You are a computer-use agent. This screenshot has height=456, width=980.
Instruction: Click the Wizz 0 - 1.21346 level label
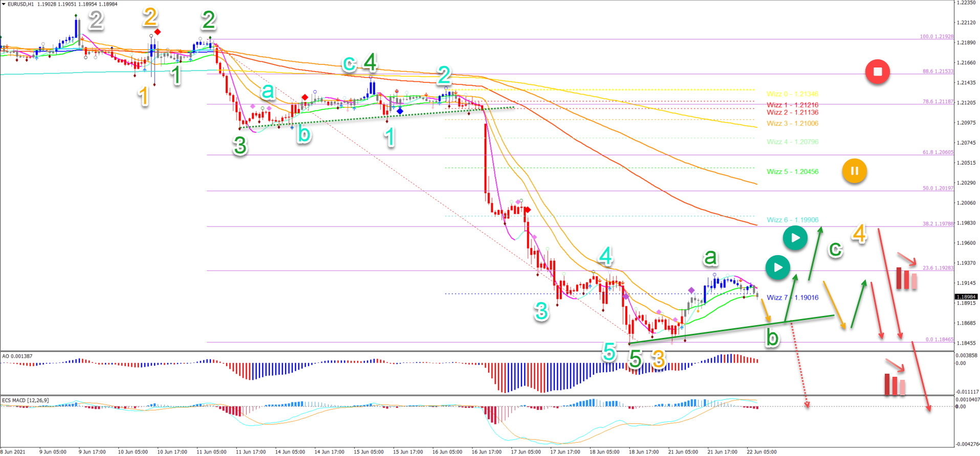(x=792, y=94)
